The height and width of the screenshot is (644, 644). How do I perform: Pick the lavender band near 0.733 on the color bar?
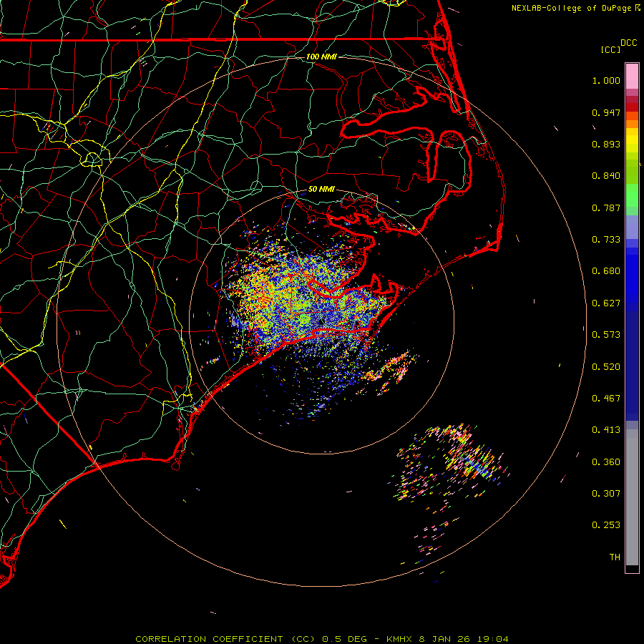click(x=632, y=228)
